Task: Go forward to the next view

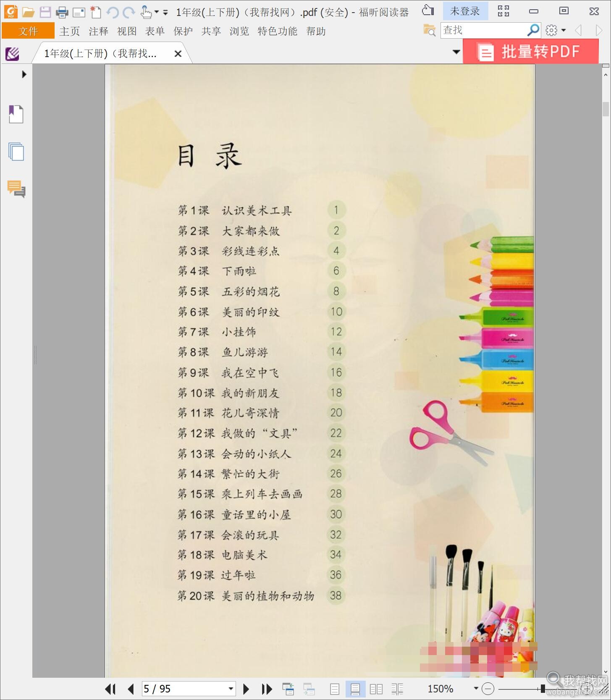Action: click(309, 689)
